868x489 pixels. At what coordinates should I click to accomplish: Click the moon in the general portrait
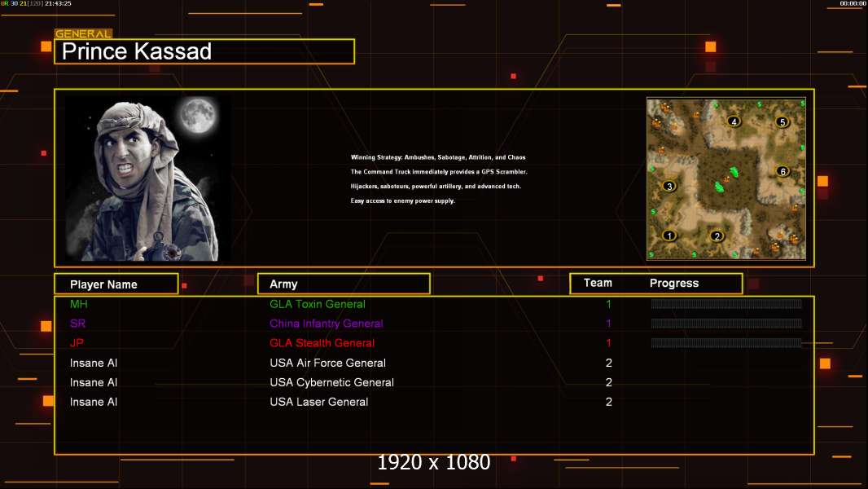pos(198,115)
